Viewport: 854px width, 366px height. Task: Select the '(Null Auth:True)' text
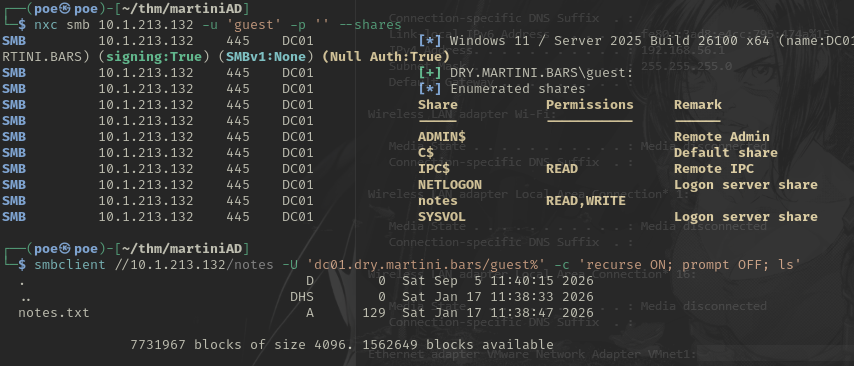click(x=386, y=57)
